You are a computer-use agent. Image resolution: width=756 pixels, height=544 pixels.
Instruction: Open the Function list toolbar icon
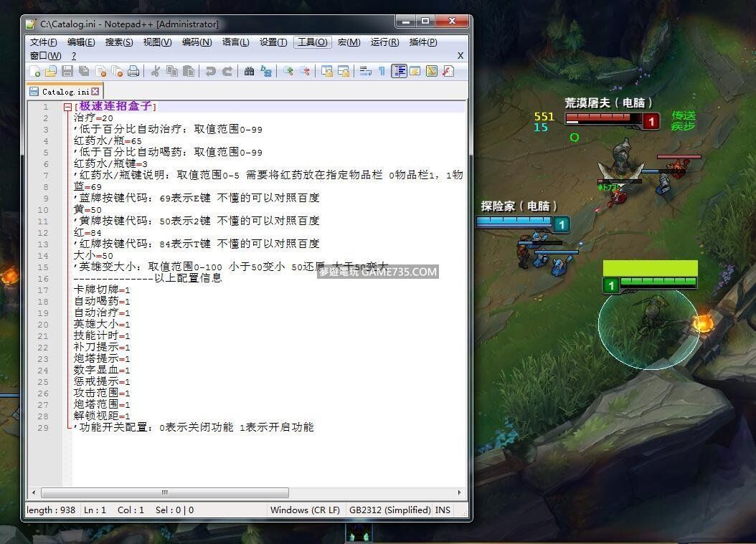click(448, 72)
